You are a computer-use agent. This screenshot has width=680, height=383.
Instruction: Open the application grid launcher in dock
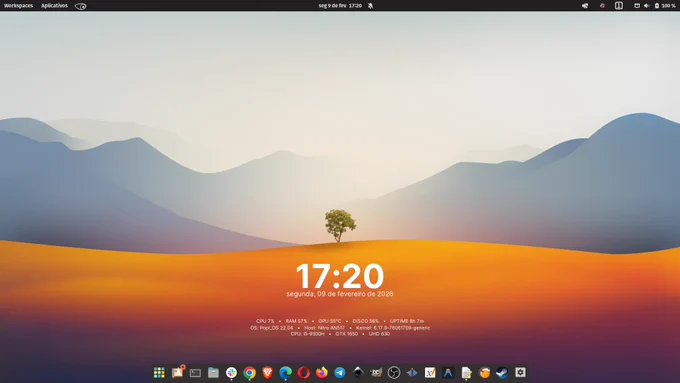point(159,373)
